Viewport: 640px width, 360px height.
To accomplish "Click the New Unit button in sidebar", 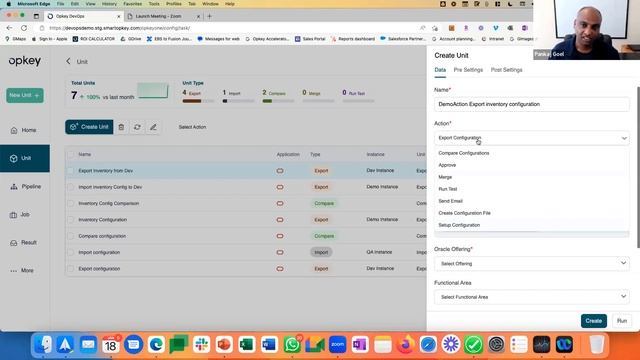I will click(x=25, y=95).
